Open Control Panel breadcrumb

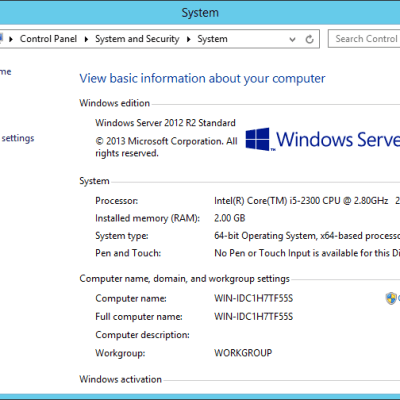(48, 39)
